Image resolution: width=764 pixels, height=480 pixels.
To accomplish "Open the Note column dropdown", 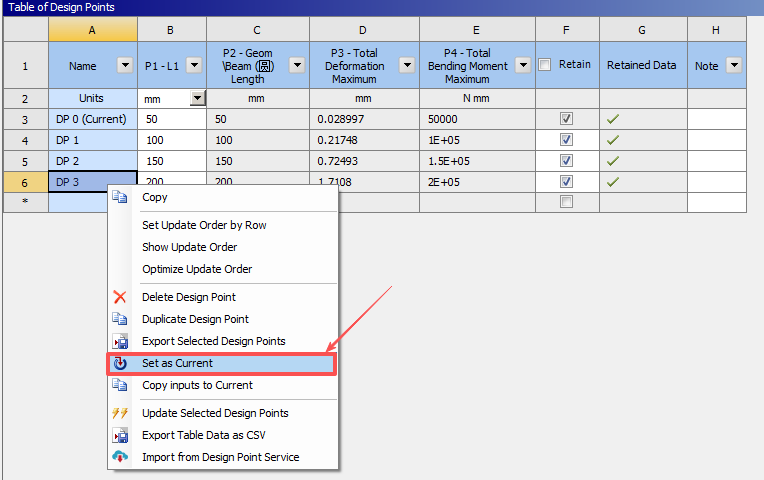I will 734,65.
